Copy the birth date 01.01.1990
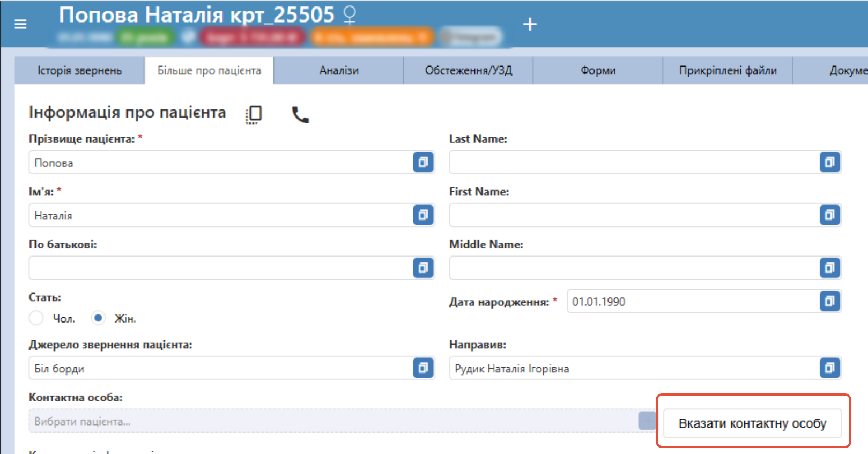868x454 pixels. 829,301
